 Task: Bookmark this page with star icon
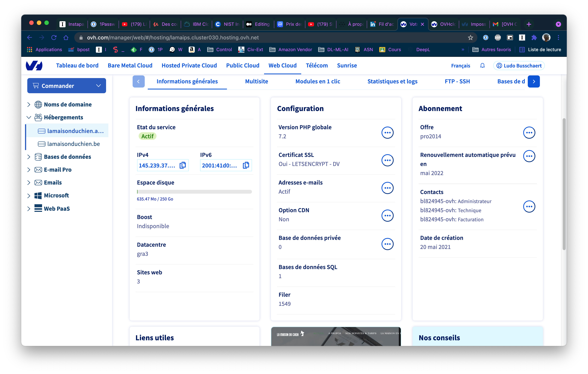470,38
